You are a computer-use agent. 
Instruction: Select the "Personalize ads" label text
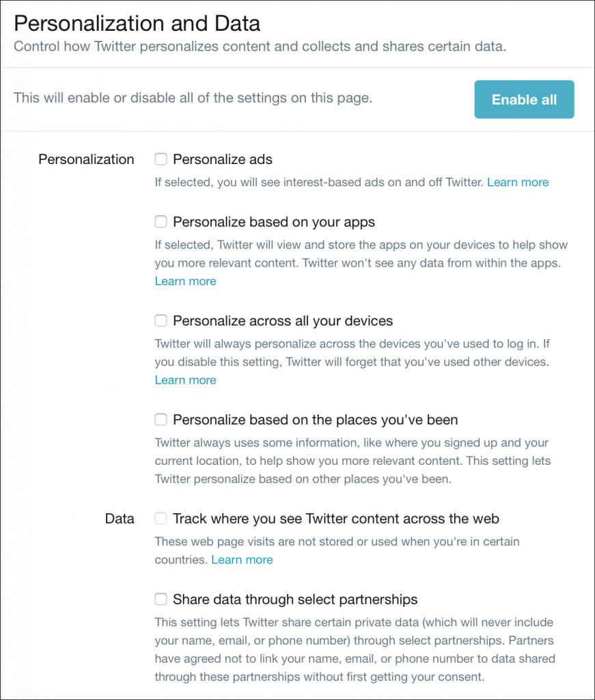223,159
